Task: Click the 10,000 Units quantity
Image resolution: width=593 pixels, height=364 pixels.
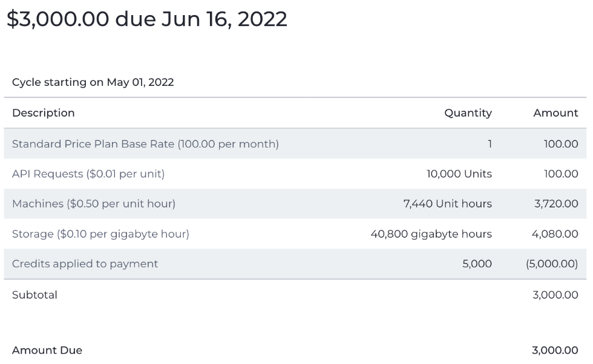Action: pyautogui.click(x=459, y=174)
